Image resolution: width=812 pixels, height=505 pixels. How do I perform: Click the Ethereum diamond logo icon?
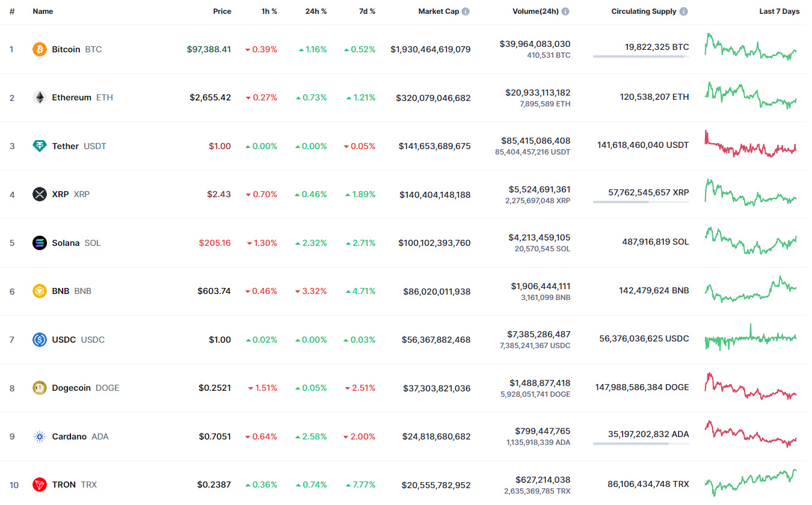39,97
